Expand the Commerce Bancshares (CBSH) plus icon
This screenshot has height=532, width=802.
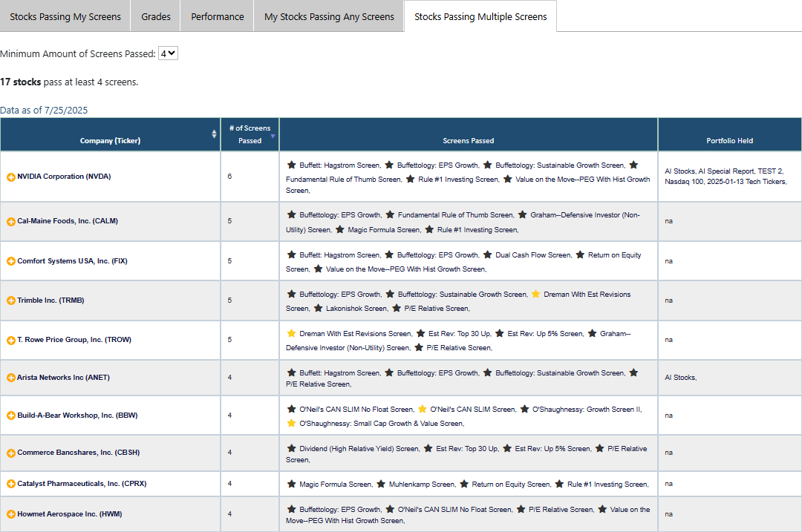click(10, 453)
